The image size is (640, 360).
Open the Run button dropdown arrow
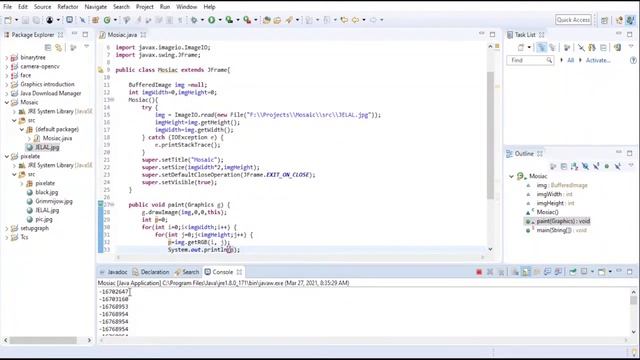coord(220,20)
